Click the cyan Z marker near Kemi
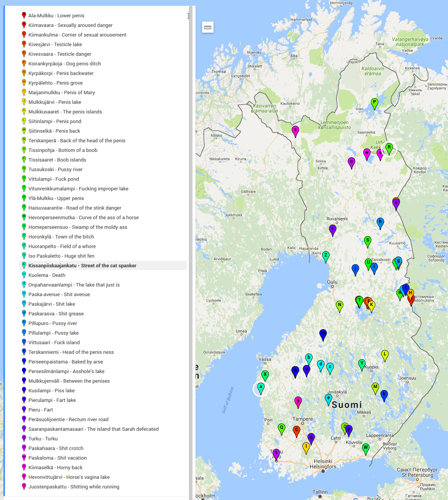The image size is (448, 500). [326, 257]
